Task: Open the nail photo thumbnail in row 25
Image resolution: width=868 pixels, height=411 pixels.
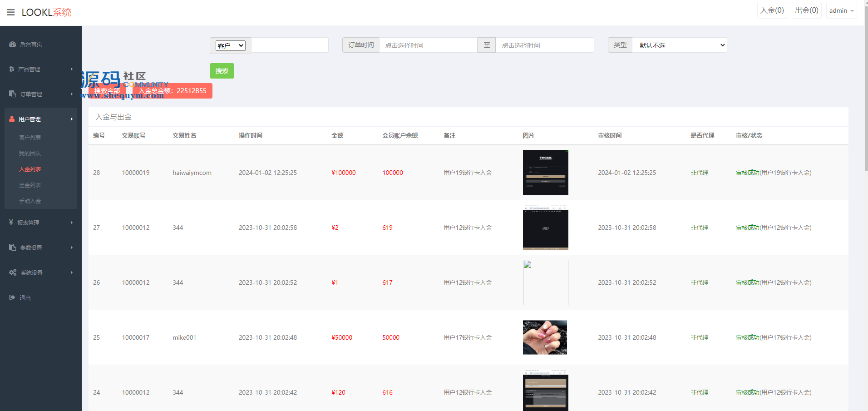Action: (x=545, y=337)
